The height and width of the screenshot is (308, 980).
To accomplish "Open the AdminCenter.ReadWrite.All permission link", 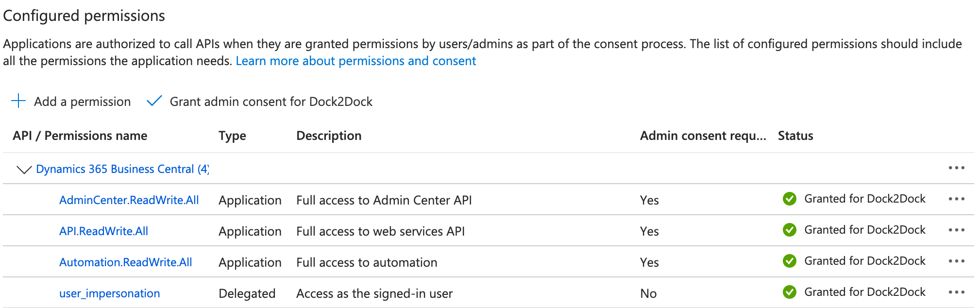I will pyautogui.click(x=129, y=200).
